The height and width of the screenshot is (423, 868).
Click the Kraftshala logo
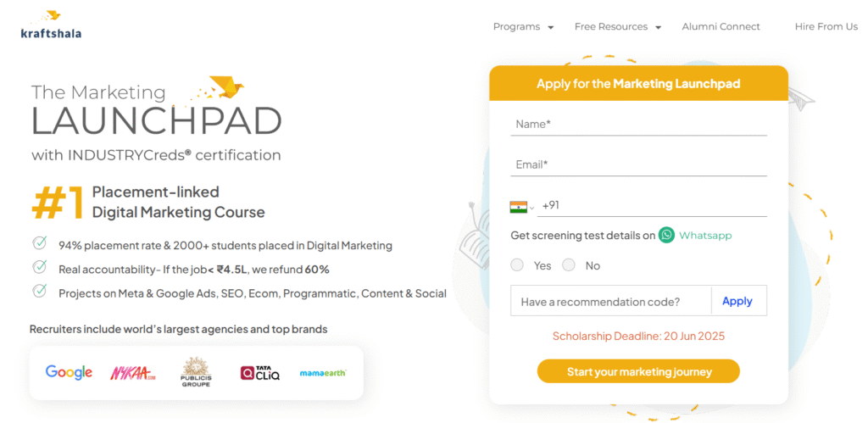click(x=51, y=25)
